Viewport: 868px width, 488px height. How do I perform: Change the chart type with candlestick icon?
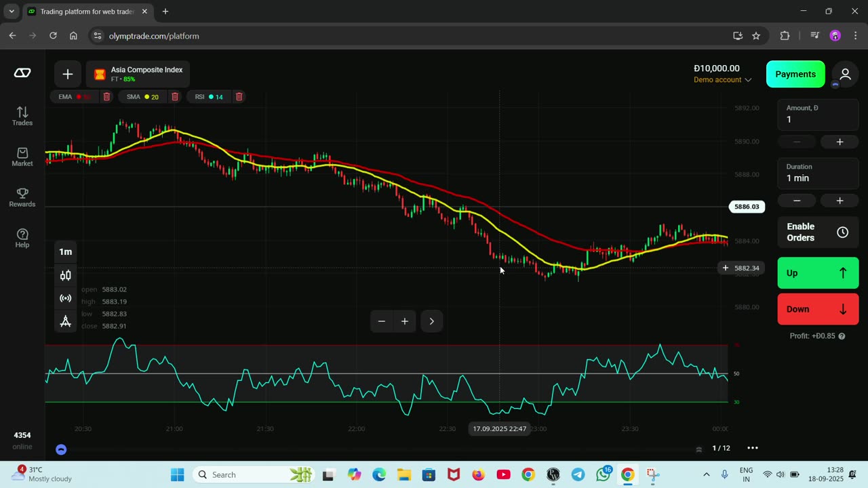pos(66,275)
